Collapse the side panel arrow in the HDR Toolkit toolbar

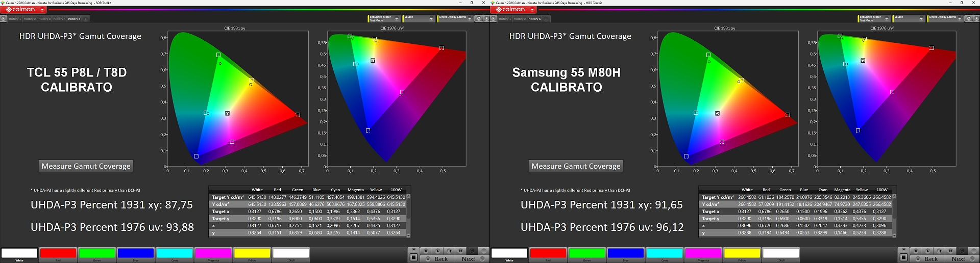click(x=976, y=18)
